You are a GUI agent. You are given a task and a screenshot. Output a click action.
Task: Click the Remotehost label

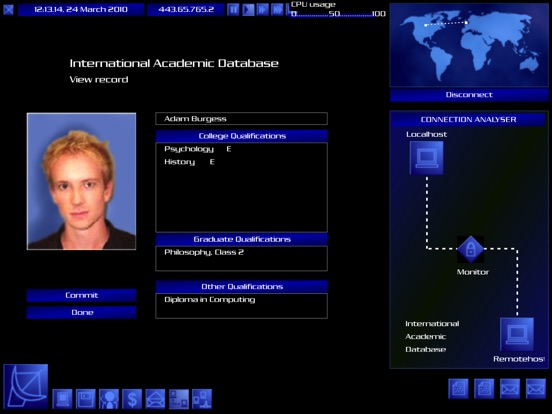pyautogui.click(x=519, y=359)
